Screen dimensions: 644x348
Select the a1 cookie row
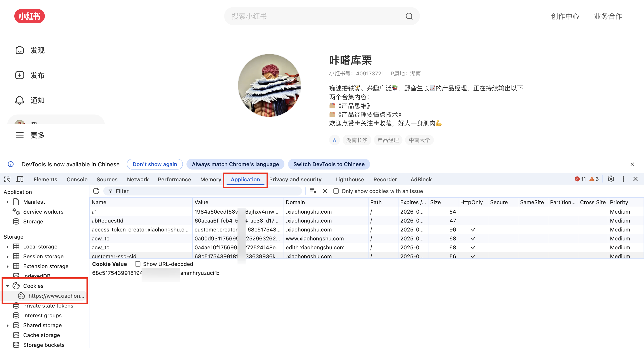(366, 212)
